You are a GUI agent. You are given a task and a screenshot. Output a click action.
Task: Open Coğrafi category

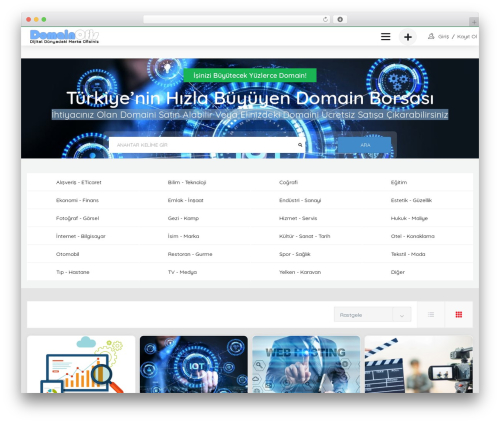coord(288,182)
